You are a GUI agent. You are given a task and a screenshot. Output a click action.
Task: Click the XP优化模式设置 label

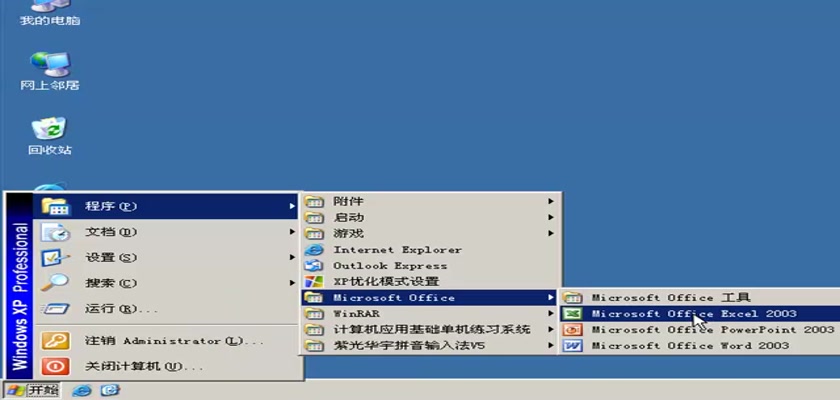tap(386, 282)
